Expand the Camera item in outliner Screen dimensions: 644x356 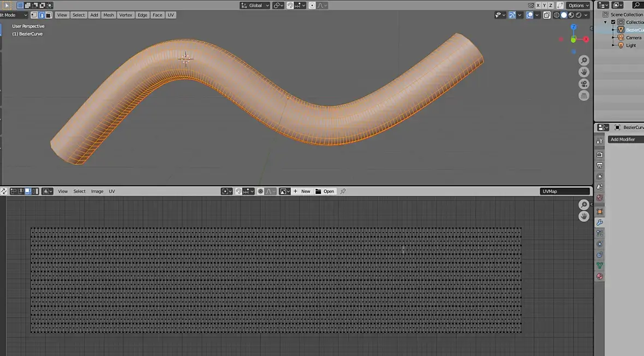tap(613, 38)
